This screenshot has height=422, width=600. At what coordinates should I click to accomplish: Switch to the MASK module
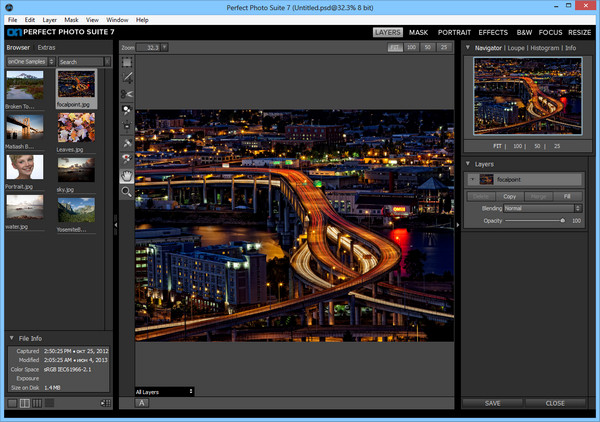(x=418, y=33)
